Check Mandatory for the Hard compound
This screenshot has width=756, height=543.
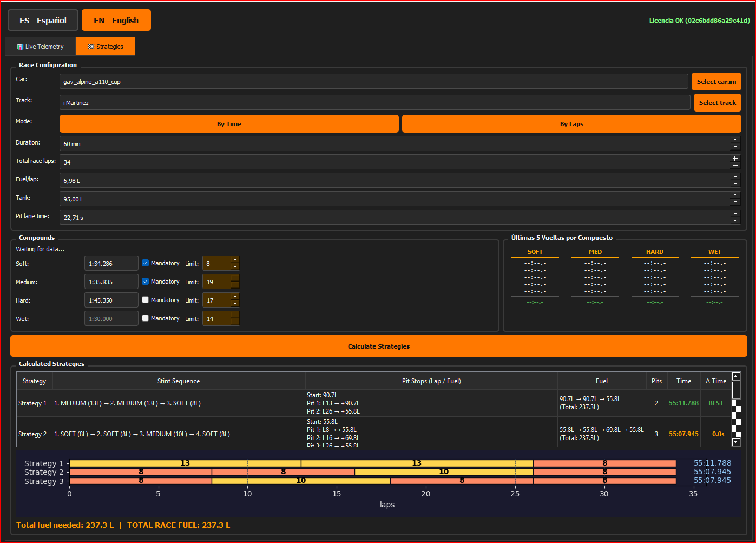[x=145, y=300]
